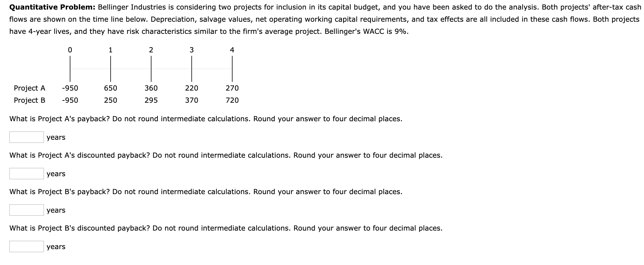Click the timeline marker labeled 0

click(70, 50)
